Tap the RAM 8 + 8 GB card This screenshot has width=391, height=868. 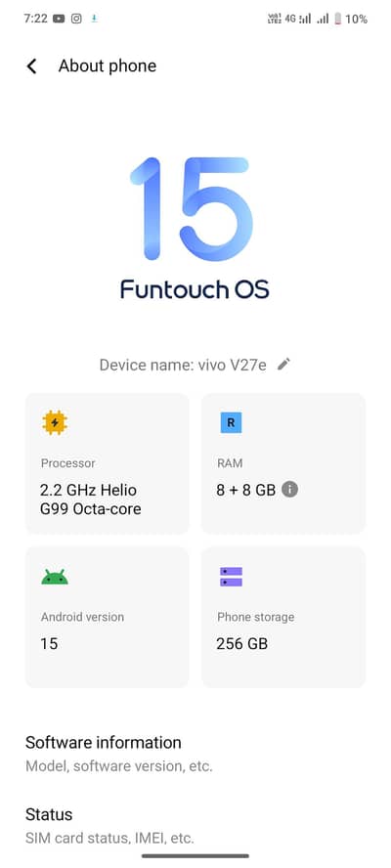[283, 464]
